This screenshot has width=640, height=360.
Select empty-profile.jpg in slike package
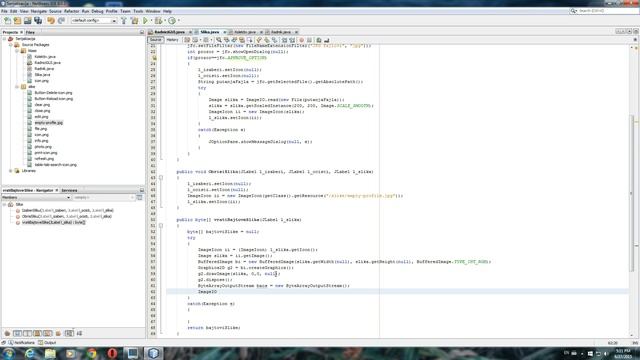click(49, 122)
